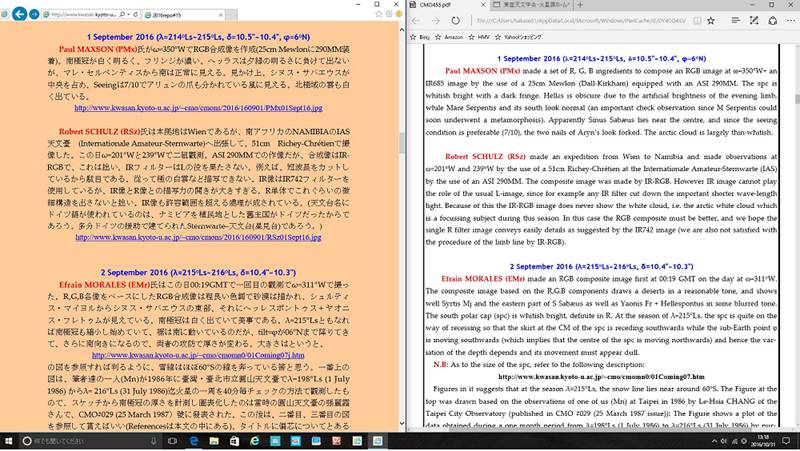Open Microsoft Edge from taskbar
This screenshot has height=451, width=800.
[x=193, y=441]
